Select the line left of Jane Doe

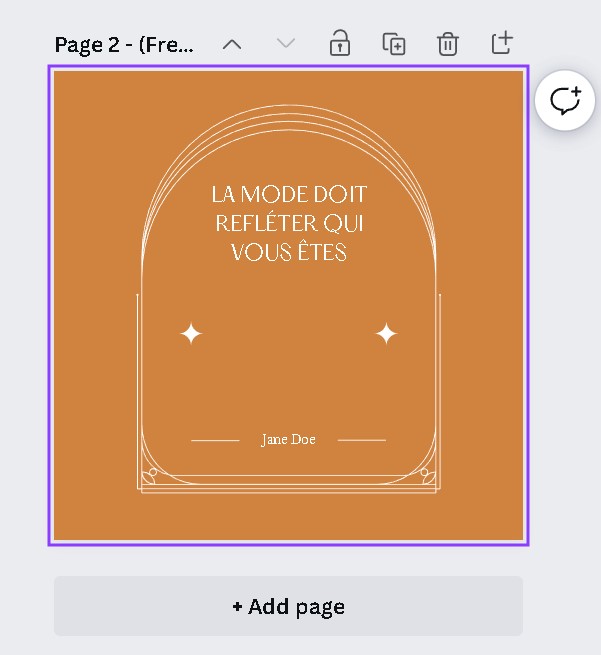pyautogui.click(x=215, y=440)
